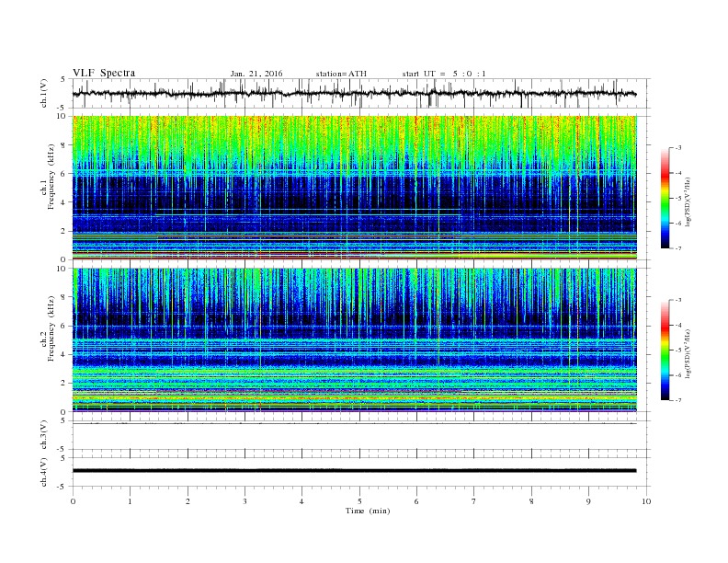
Task: Click the "-7" label on ch.2 color bar
Action: point(678,400)
